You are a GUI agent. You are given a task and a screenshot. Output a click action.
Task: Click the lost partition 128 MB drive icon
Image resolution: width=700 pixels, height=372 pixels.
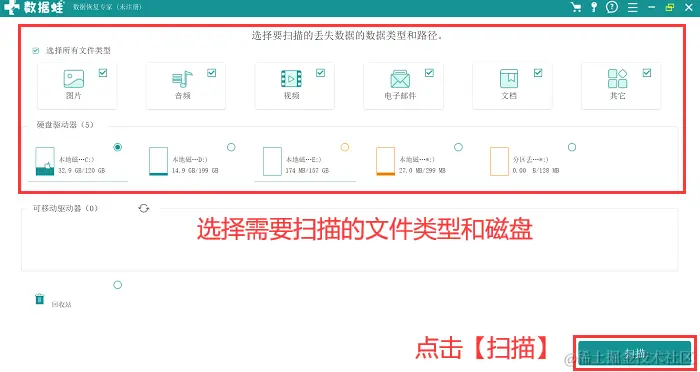(x=499, y=161)
